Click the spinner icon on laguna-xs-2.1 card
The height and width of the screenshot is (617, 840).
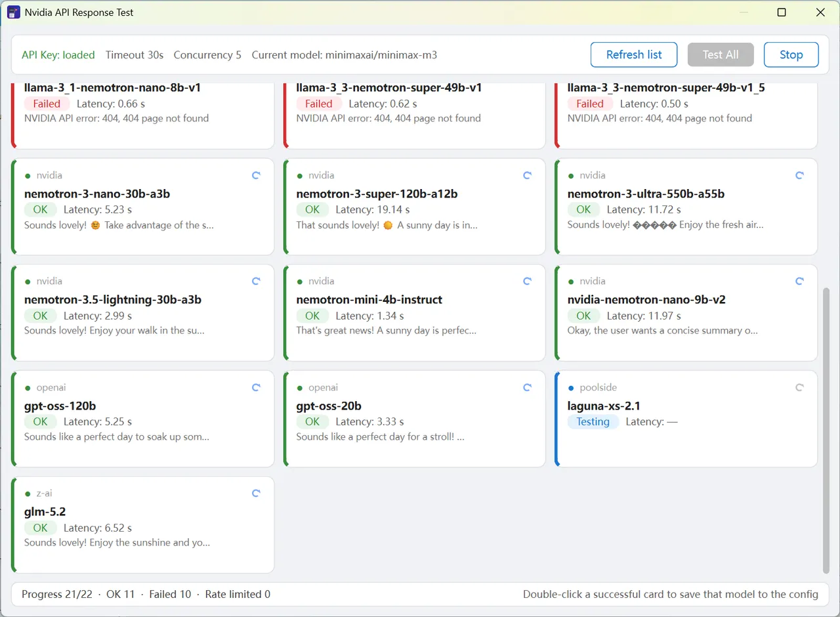(799, 387)
